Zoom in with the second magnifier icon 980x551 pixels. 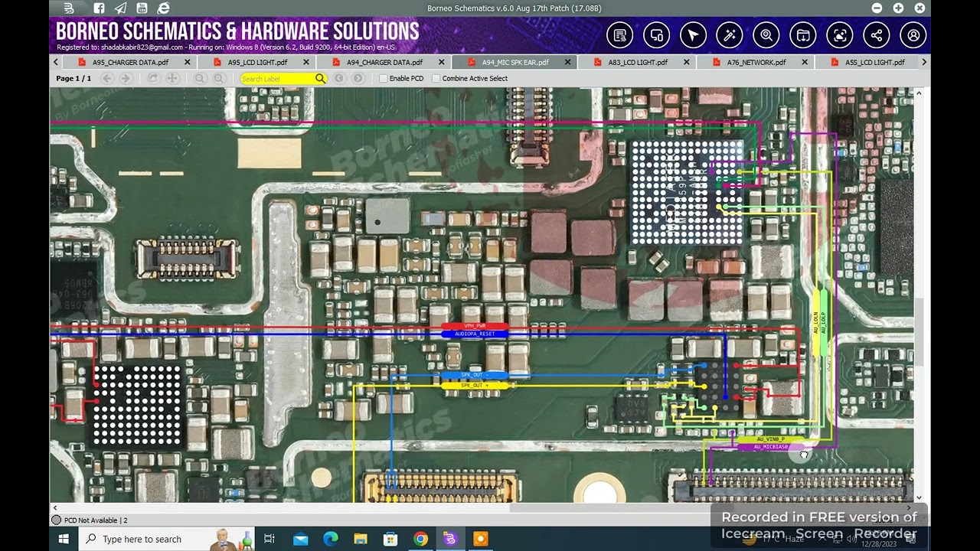coord(219,78)
